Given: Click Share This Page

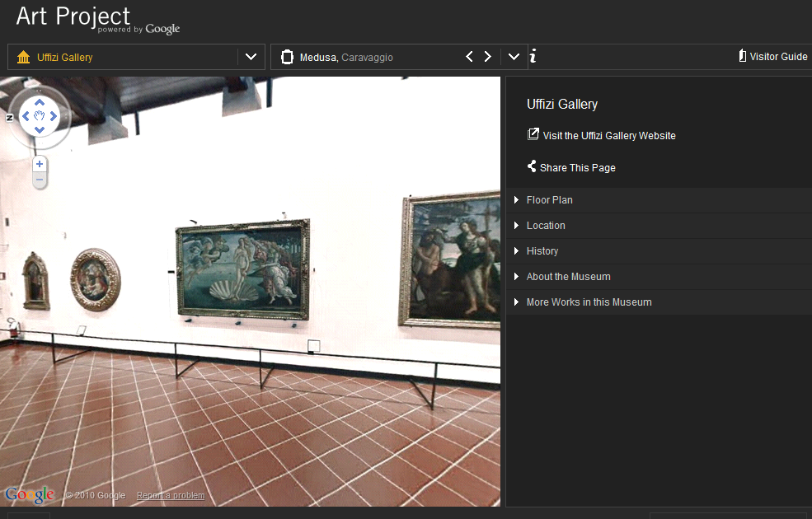Looking at the screenshot, I should pyautogui.click(x=577, y=168).
